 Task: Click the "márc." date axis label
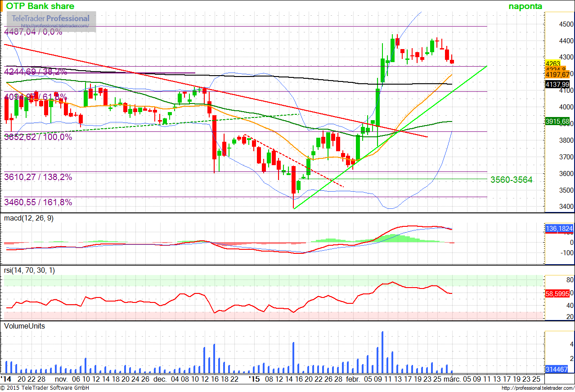(x=451, y=379)
